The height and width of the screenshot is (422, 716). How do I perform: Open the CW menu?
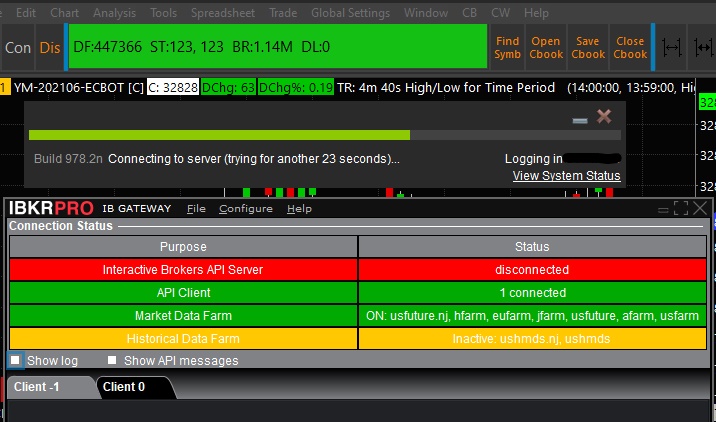[x=500, y=13]
